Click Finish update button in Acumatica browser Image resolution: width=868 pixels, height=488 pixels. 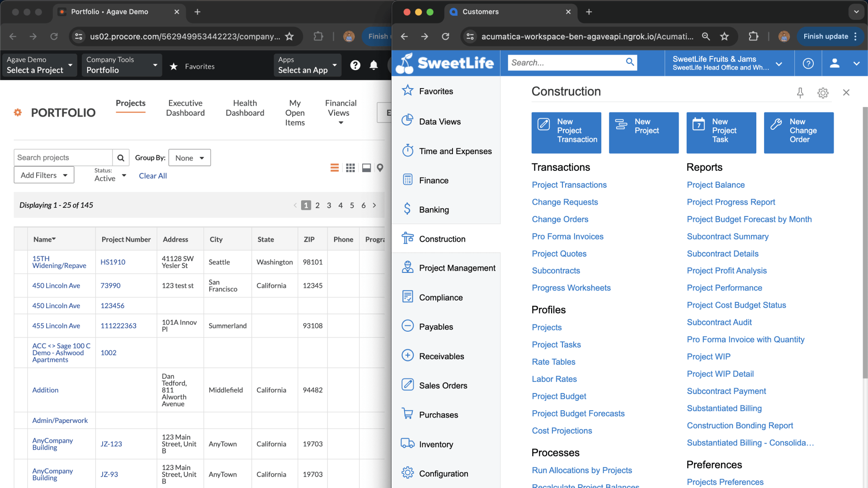point(830,37)
